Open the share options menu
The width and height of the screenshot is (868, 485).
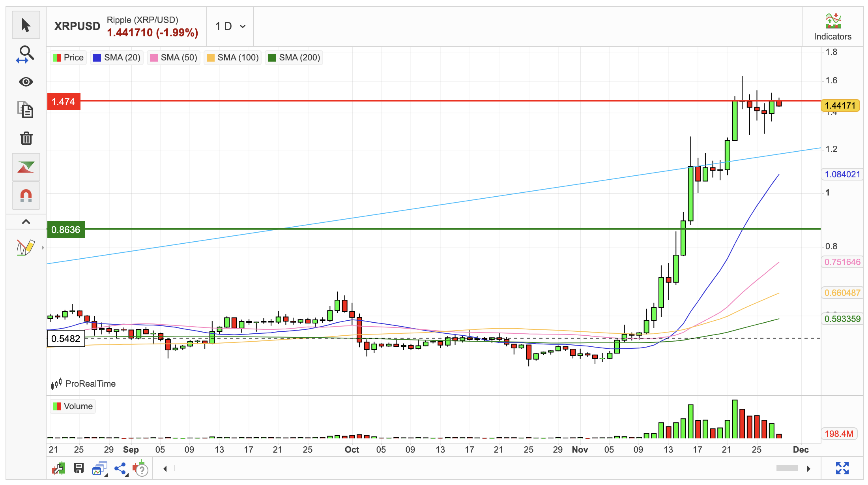pyautogui.click(x=120, y=469)
